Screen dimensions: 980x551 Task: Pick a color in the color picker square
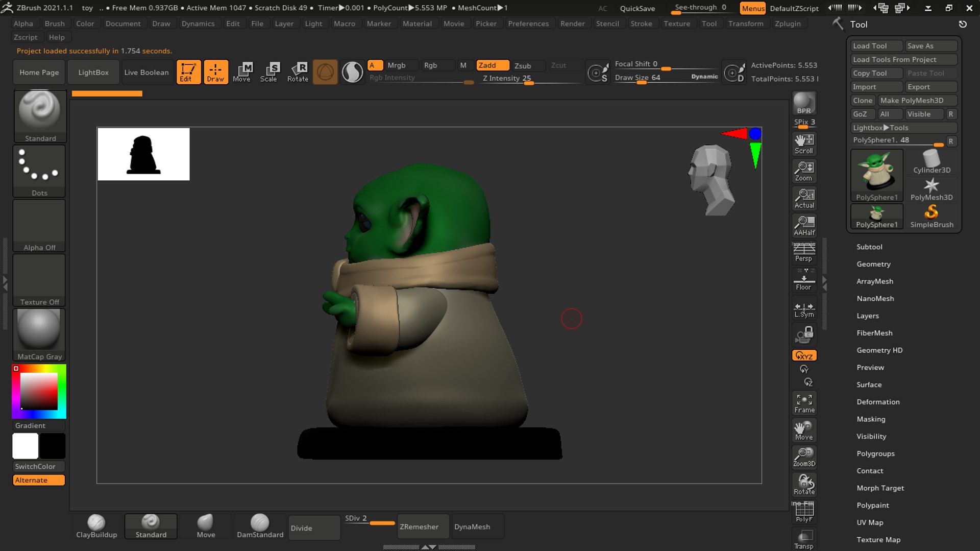[39, 391]
